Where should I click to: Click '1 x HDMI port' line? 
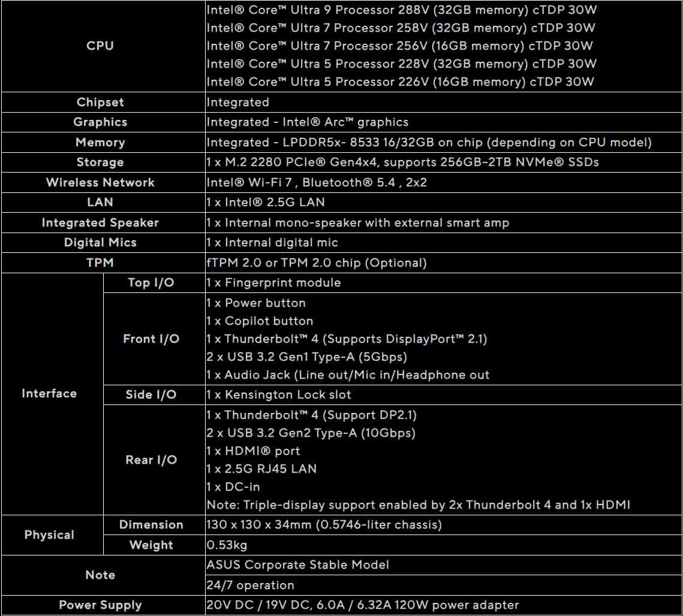pyautogui.click(x=253, y=451)
